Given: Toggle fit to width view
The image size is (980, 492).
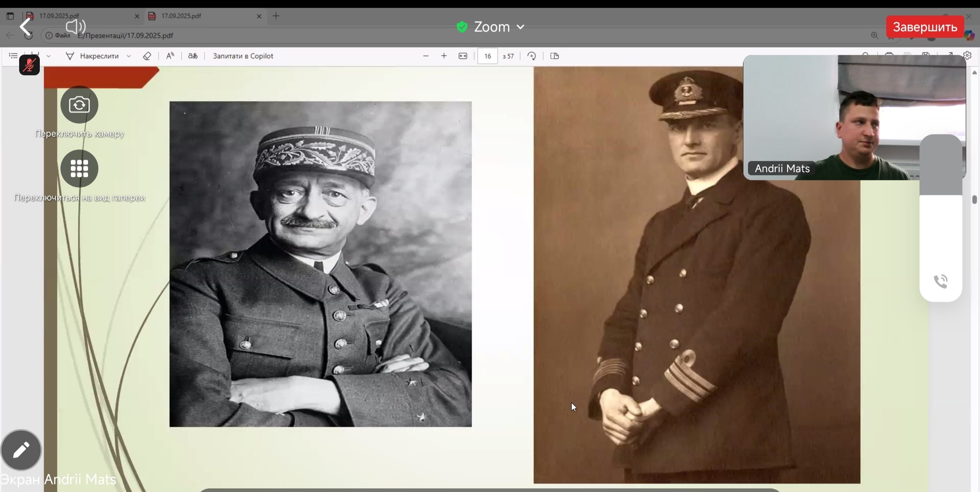Looking at the screenshot, I should (x=463, y=56).
